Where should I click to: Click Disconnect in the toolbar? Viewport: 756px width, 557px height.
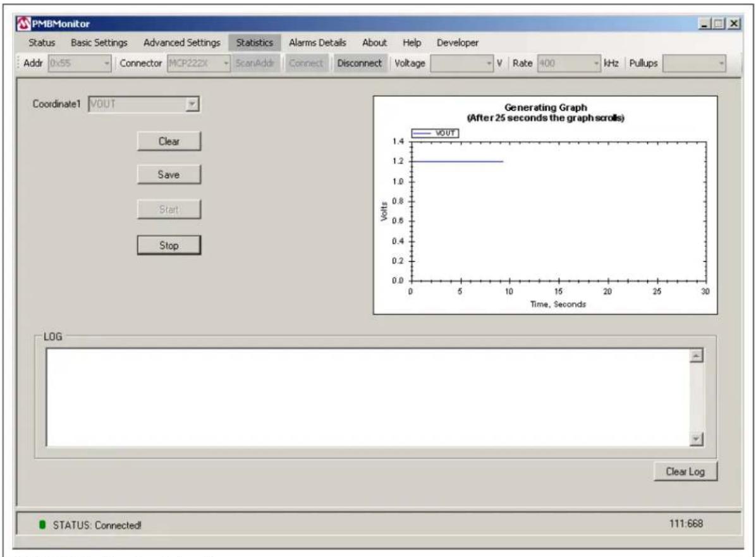359,63
